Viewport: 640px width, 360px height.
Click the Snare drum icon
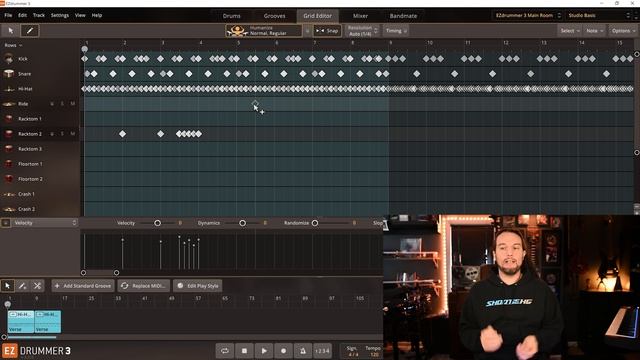(x=9, y=74)
